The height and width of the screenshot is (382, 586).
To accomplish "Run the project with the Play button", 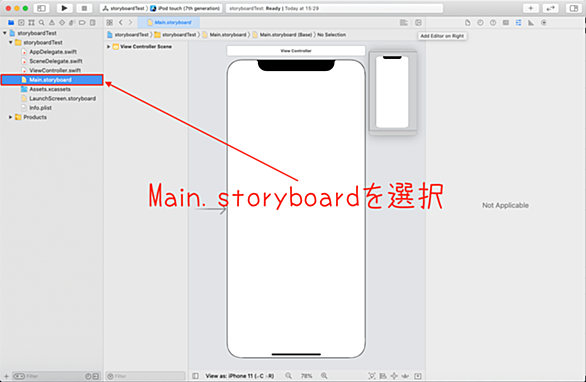I will pyautogui.click(x=64, y=8).
